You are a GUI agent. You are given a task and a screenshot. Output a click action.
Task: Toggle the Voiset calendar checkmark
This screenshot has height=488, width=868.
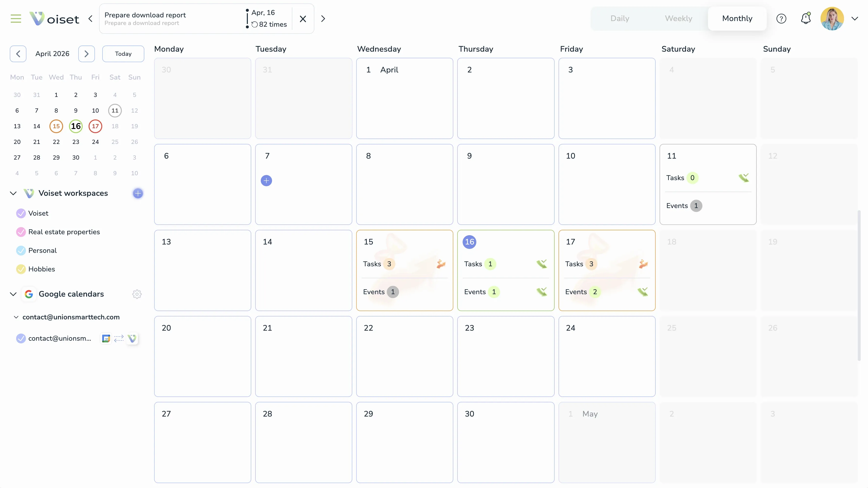click(x=21, y=213)
